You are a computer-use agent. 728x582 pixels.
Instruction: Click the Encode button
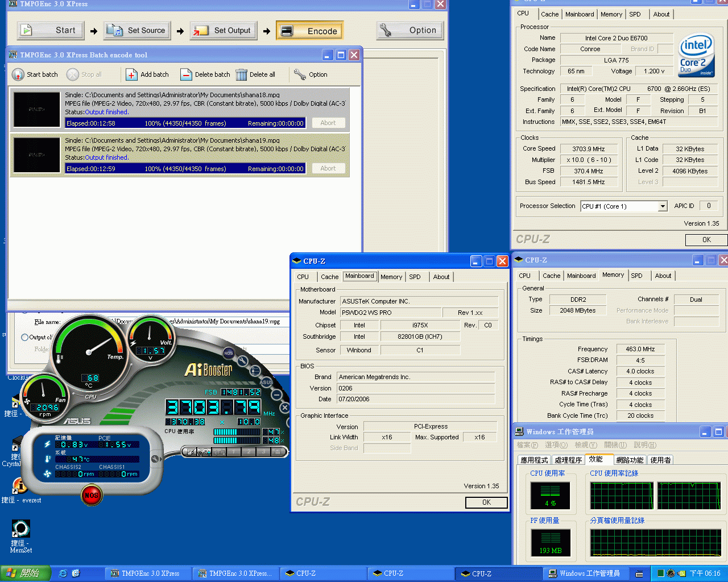(x=310, y=31)
